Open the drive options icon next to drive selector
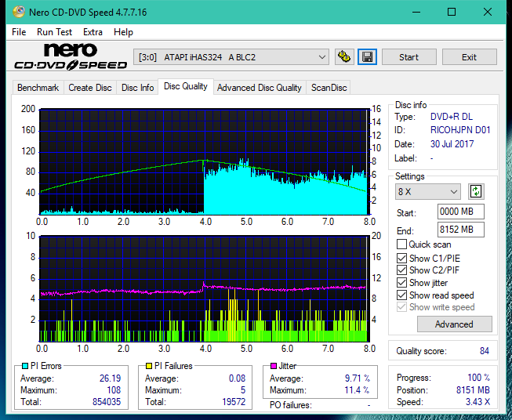 point(344,57)
